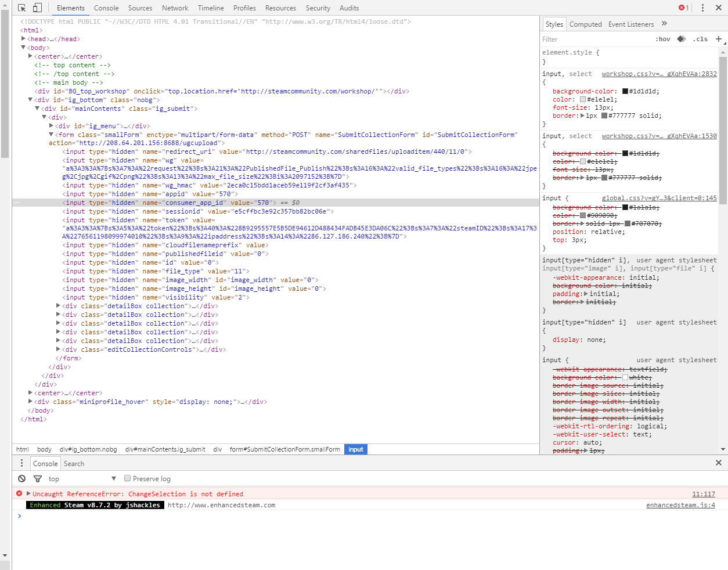
Task: Open the Timeline tab
Action: pyautogui.click(x=211, y=8)
